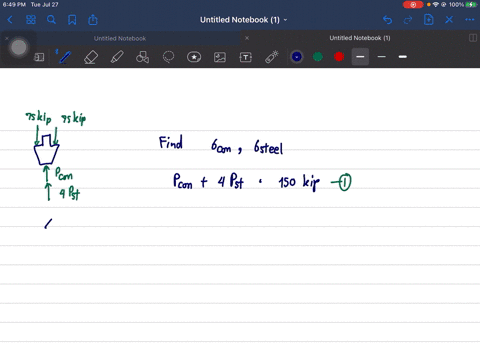Undo the last stroke
This screenshot has height=360, width=480.
point(387,20)
